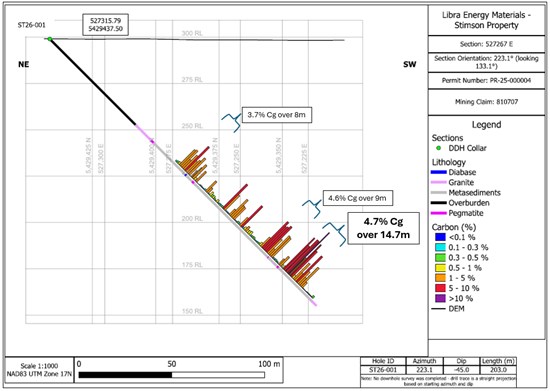Click the 'Dip' table header
The image size is (550, 391).
point(461,361)
